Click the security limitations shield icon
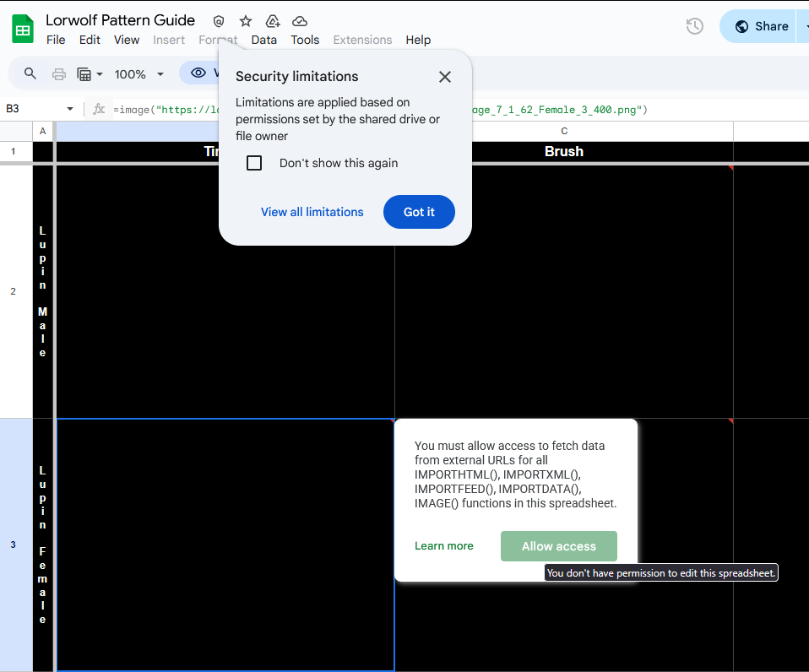The image size is (809, 672). point(219,21)
